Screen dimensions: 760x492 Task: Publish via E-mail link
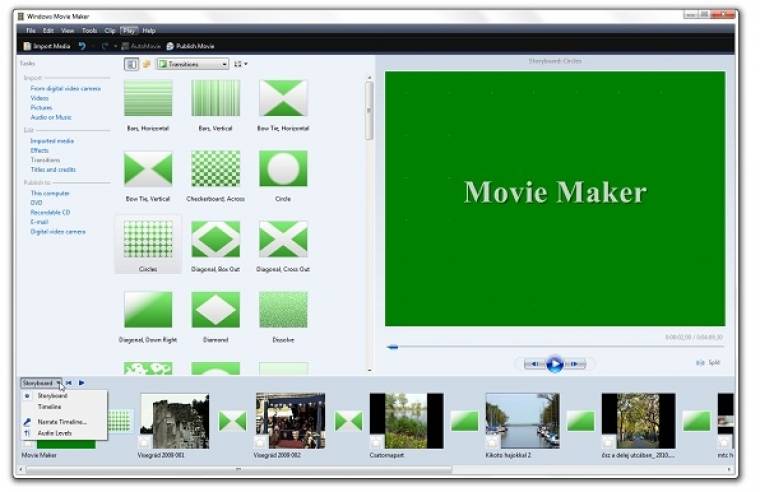39,222
